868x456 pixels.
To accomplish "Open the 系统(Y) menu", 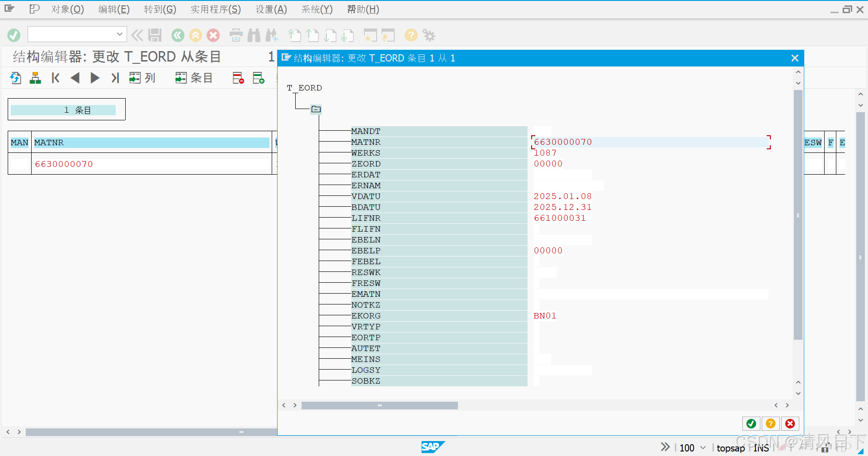I will coord(317,9).
